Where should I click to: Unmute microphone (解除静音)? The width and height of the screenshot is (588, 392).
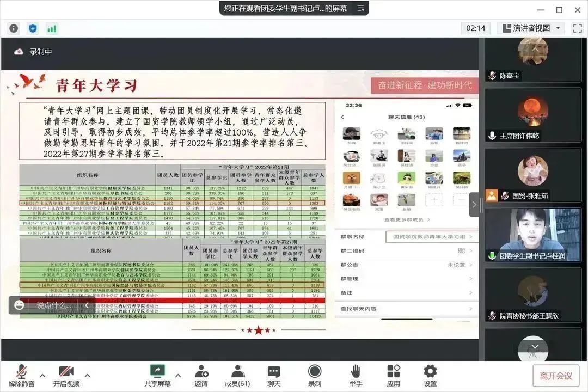(21, 375)
